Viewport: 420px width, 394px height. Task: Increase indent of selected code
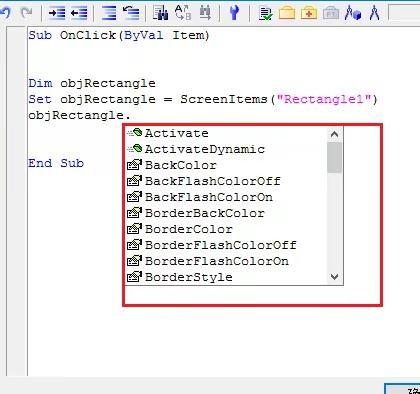(x=57, y=13)
